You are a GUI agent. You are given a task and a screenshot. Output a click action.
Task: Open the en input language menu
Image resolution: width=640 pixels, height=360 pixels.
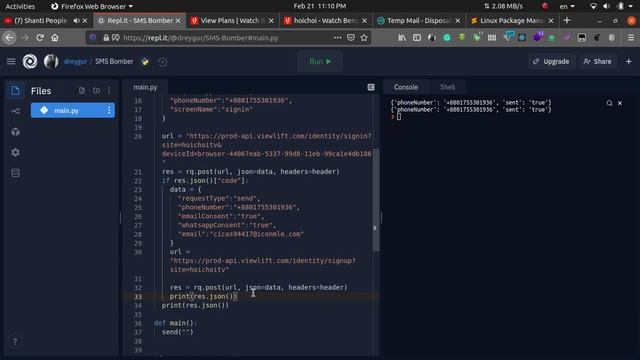click(x=567, y=6)
